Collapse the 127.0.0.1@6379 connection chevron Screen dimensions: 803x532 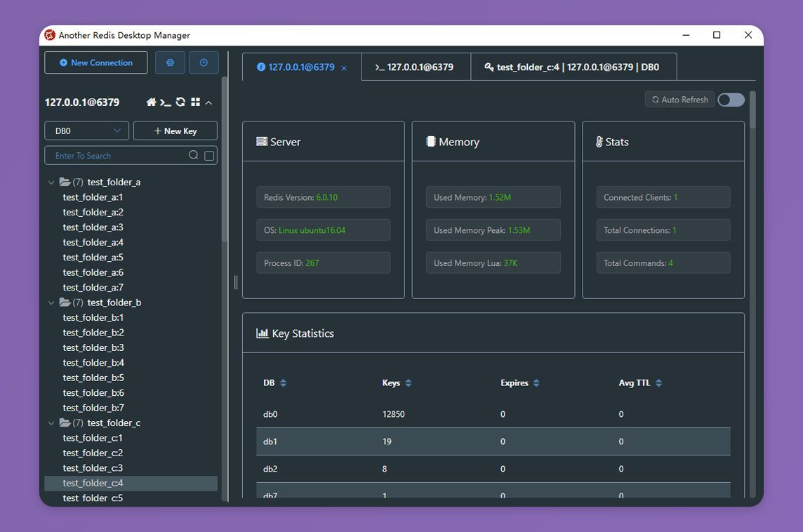(x=208, y=102)
